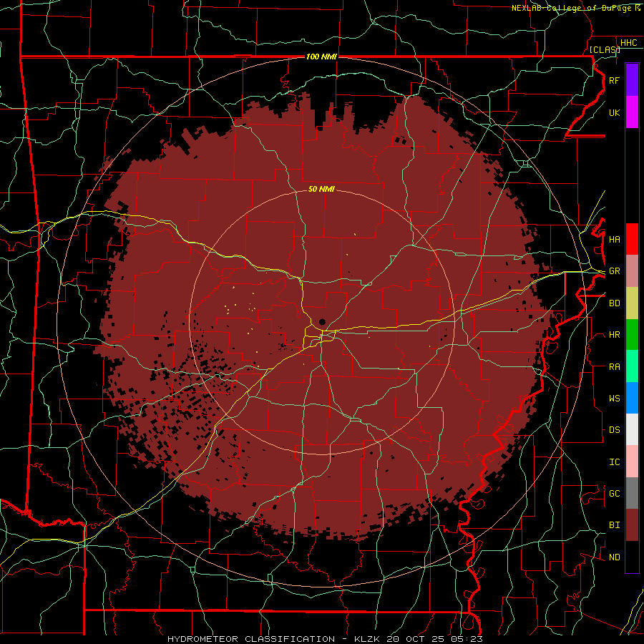The height and width of the screenshot is (644, 644).
Task: Click the IC legend label
Action: tap(614, 462)
